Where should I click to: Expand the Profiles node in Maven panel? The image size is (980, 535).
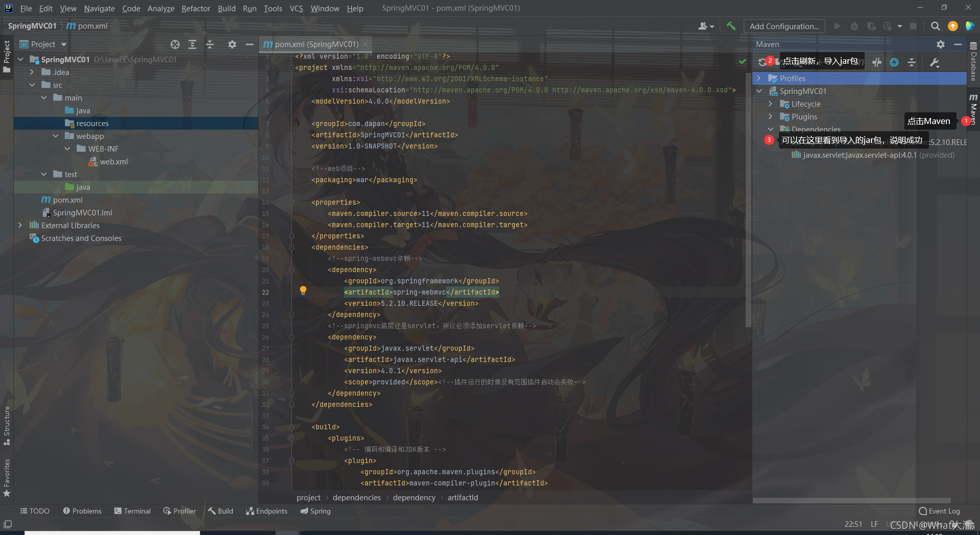click(759, 78)
